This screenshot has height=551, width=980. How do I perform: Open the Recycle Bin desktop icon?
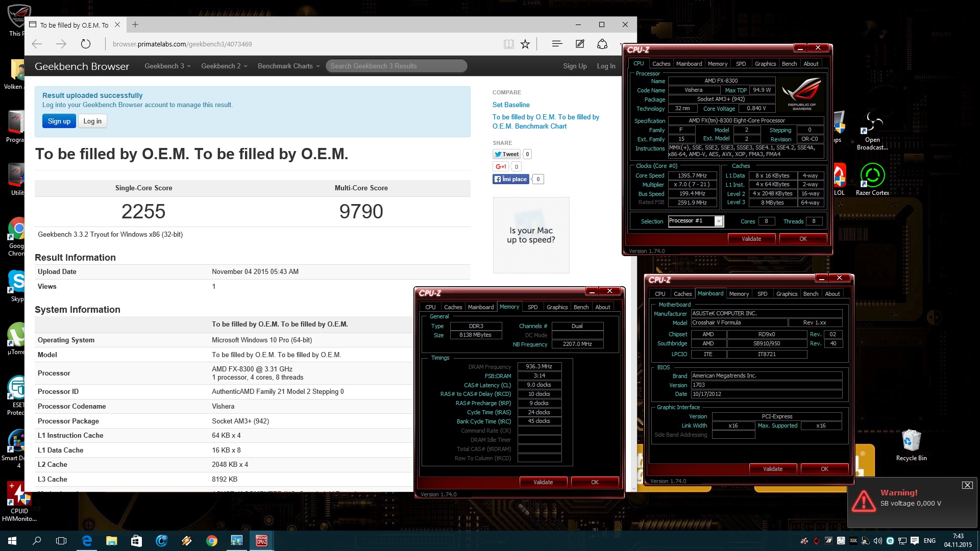coord(911,445)
